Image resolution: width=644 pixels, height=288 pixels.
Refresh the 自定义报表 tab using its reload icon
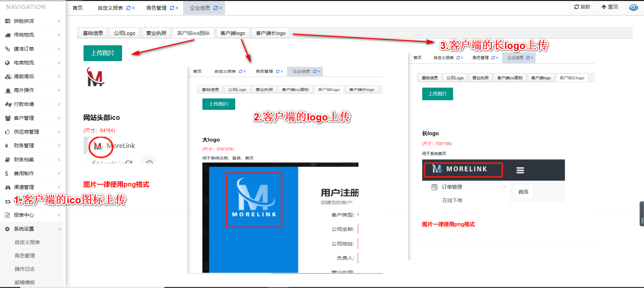click(x=128, y=8)
